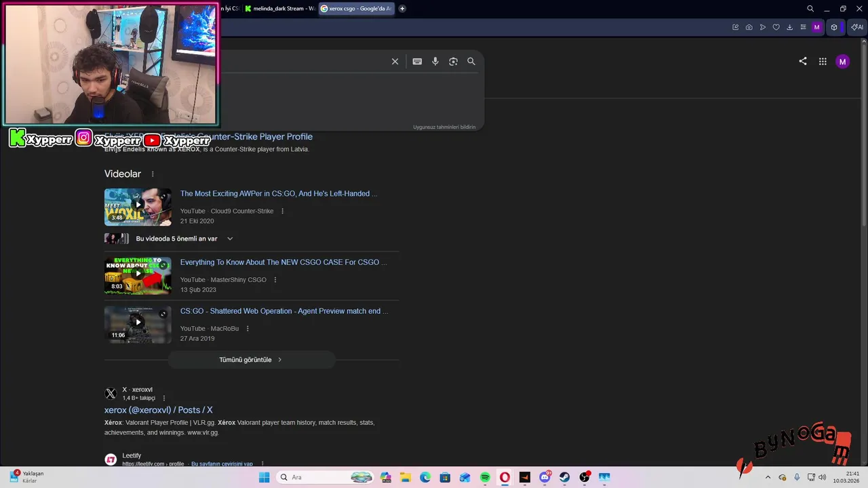This screenshot has width=868, height=488.
Task: Click the key moments preview thumbnail
Action: click(x=117, y=239)
